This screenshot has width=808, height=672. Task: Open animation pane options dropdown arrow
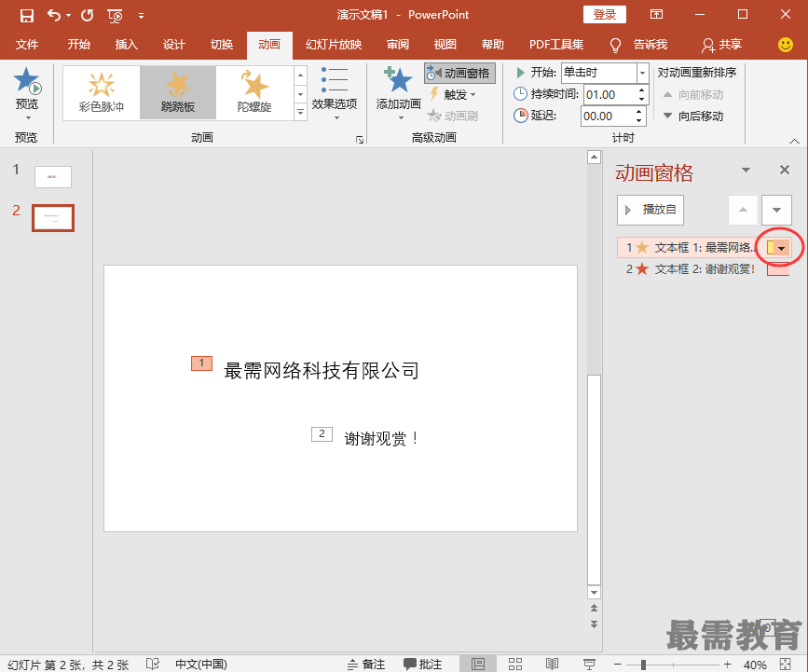(x=746, y=170)
